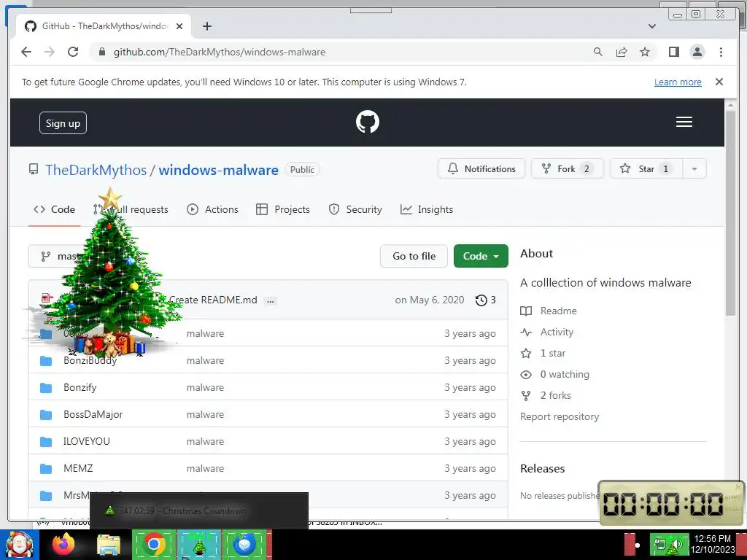Open the Create README.md commit message
747x560 pixels.
213,300
